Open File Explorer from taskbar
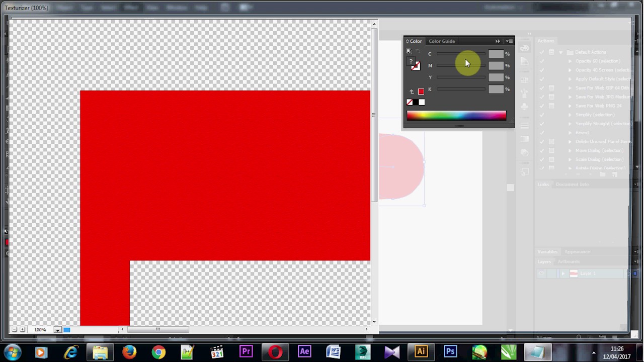This screenshot has width=644, height=362. pos(100,352)
